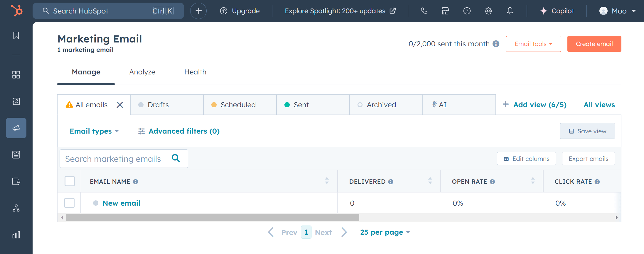Click the info icon next to EMAIL NAME
The width and height of the screenshot is (644, 254).
point(135,182)
